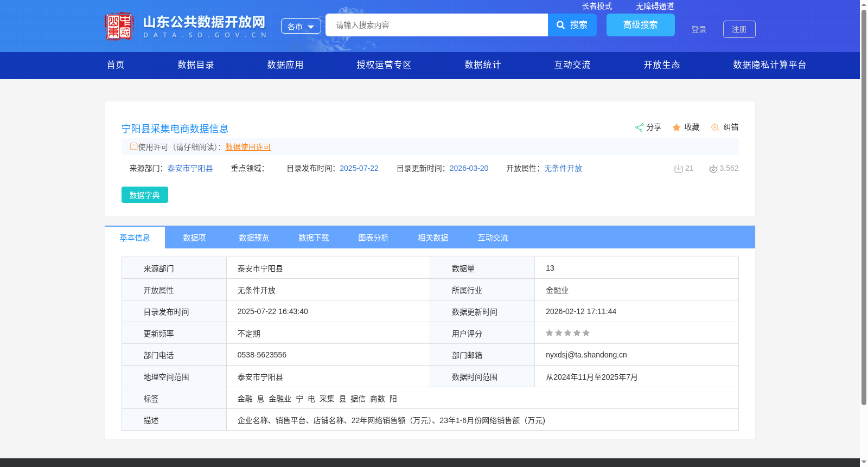Switch to 长者模式
The image size is (868, 467).
point(597,6)
